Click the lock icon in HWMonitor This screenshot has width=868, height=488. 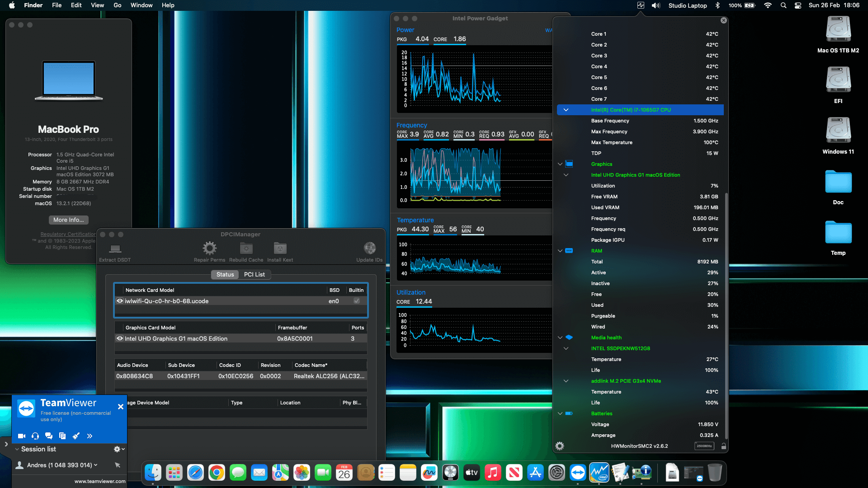tap(723, 446)
